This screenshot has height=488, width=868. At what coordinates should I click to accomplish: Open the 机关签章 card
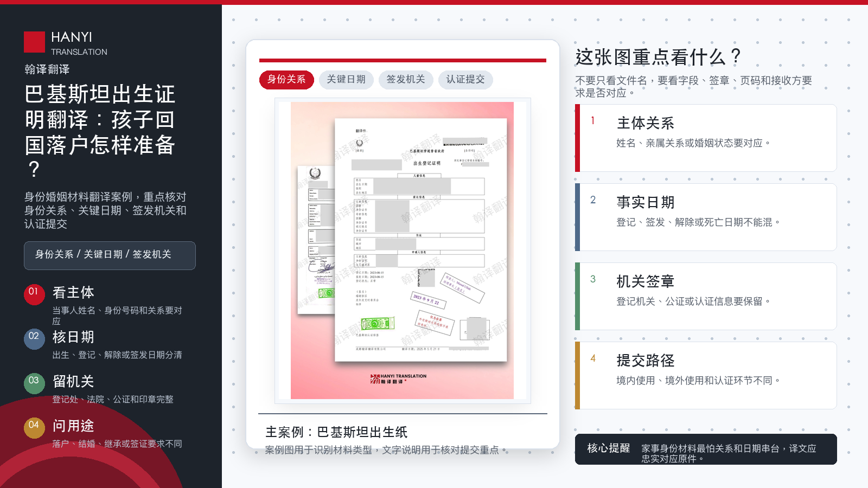706,297
